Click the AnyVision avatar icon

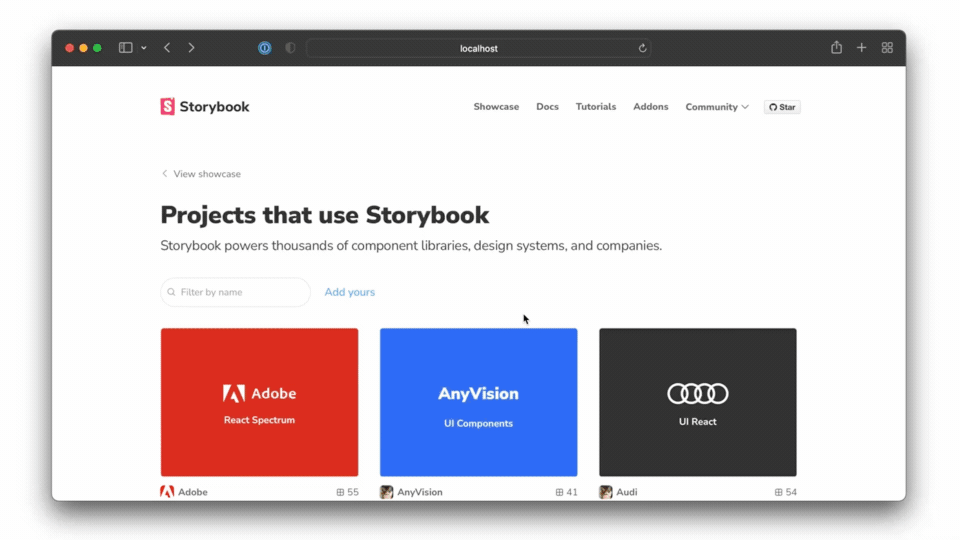[x=386, y=492]
